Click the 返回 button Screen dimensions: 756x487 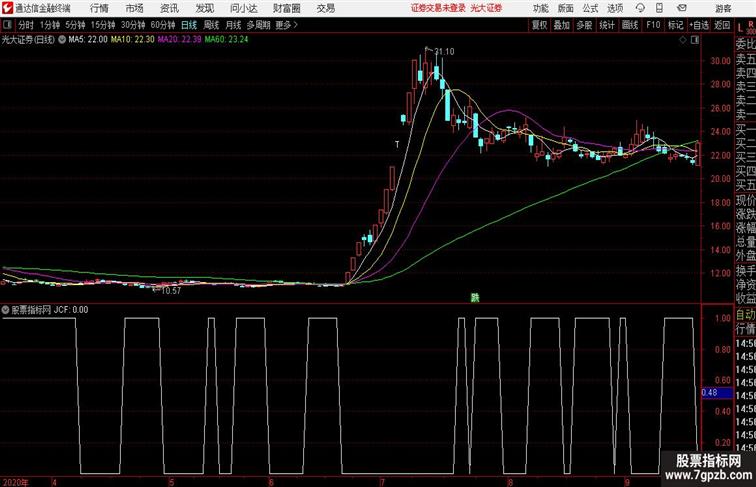click(x=722, y=25)
